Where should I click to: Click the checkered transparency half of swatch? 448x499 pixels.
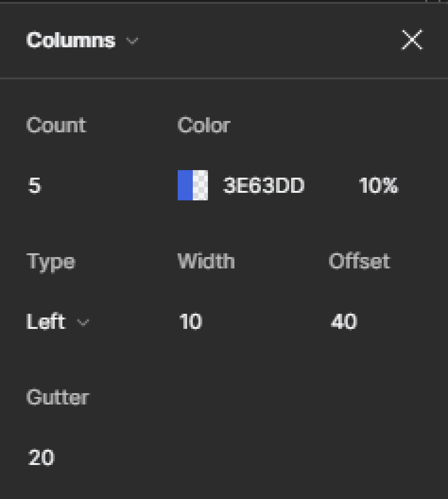(200, 185)
